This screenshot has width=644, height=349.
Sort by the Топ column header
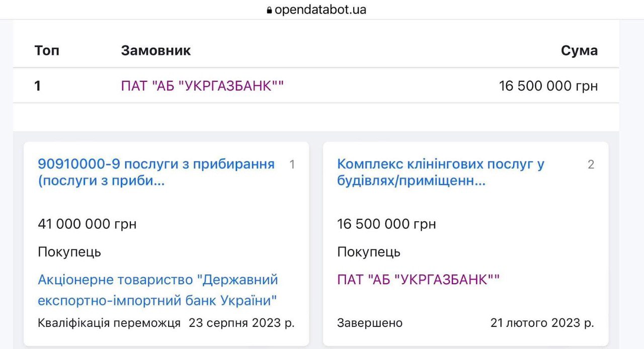click(x=47, y=50)
